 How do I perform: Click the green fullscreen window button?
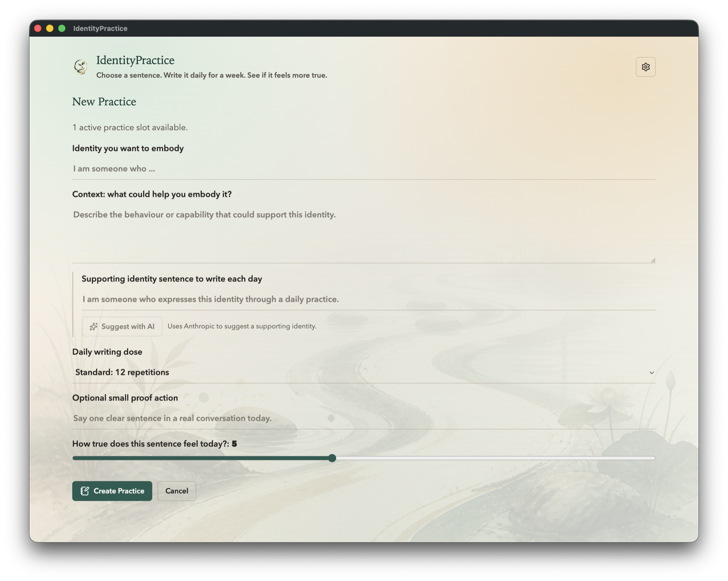(x=62, y=28)
